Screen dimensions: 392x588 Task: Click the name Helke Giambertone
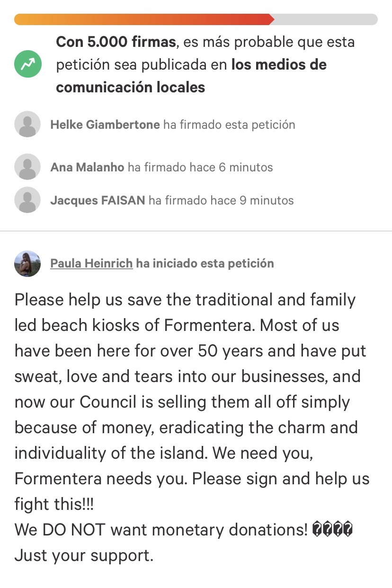pos(105,125)
